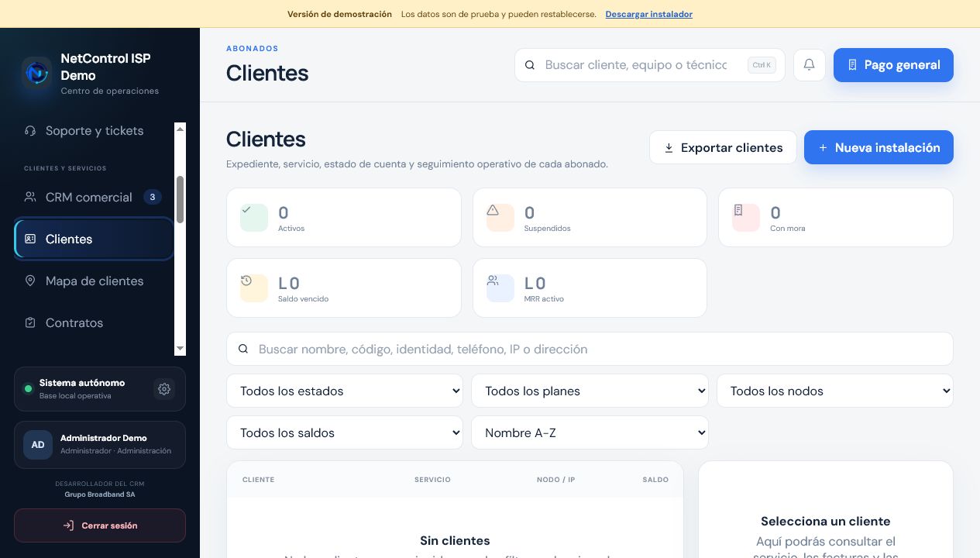The height and width of the screenshot is (558, 980).
Task: Click sidebar scrollbar down arrow
Action: [x=181, y=350]
